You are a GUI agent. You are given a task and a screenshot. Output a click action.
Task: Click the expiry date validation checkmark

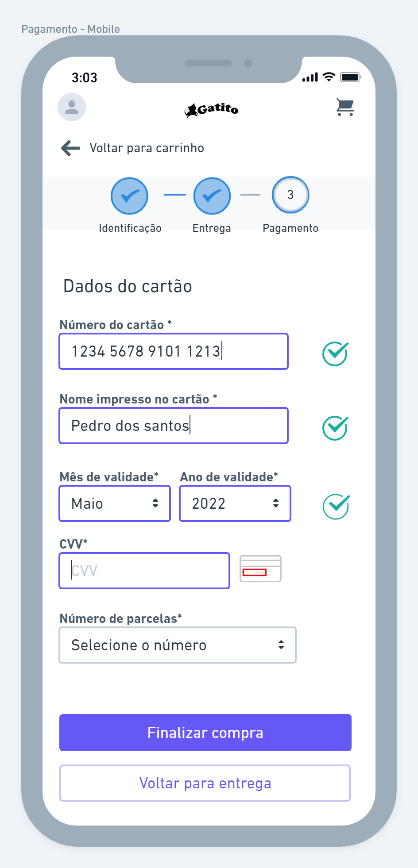pos(336,506)
